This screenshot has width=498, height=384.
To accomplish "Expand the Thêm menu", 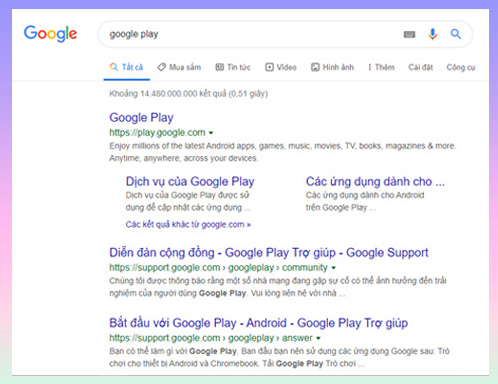I will 381,67.
